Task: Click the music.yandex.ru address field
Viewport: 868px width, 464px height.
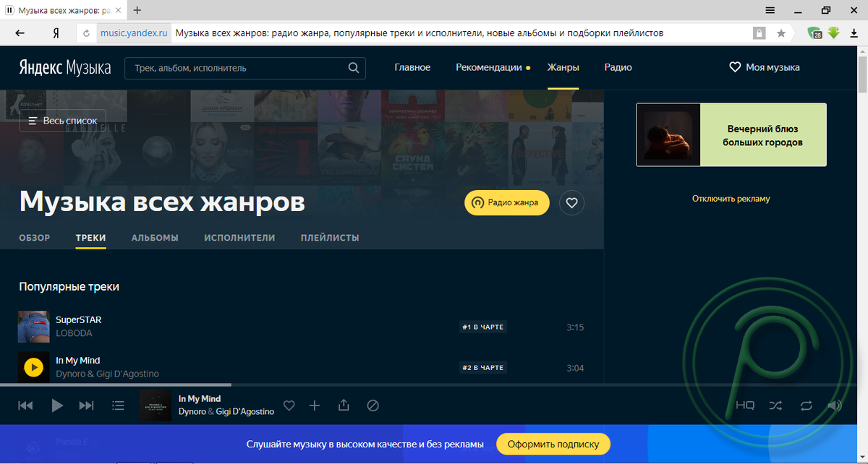Action: [x=134, y=33]
